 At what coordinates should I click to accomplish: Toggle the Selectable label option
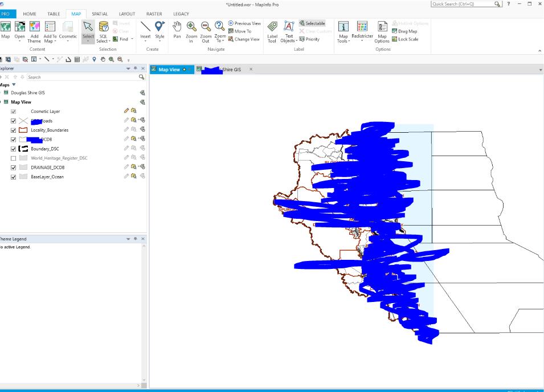point(312,23)
